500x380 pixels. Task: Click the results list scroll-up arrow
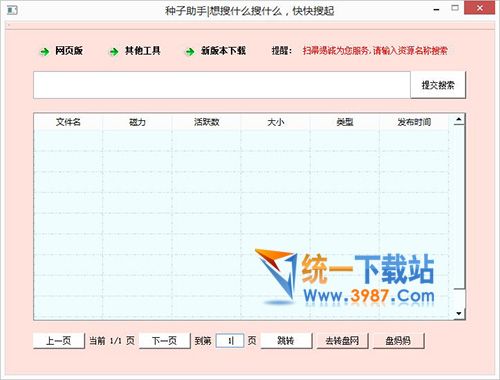[459, 120]
